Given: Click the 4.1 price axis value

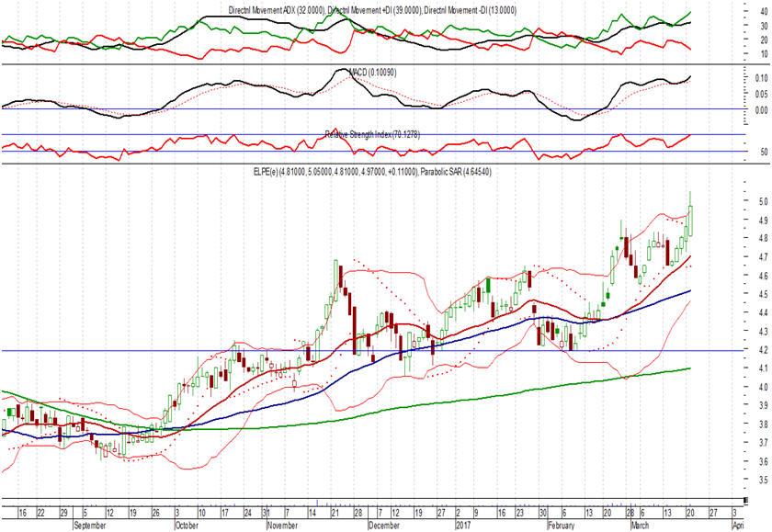Looking at the screenshot, I should tap(763, 368).
